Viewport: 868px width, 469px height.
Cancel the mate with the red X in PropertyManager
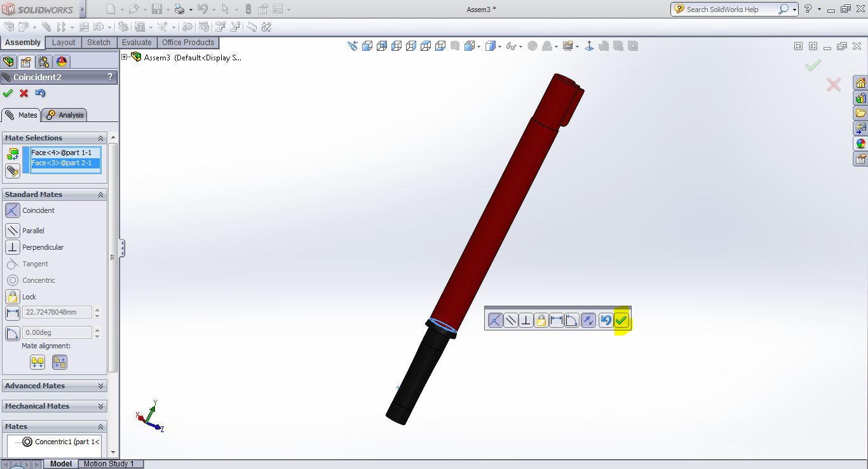pyautogui.click(x=24, y=93)
